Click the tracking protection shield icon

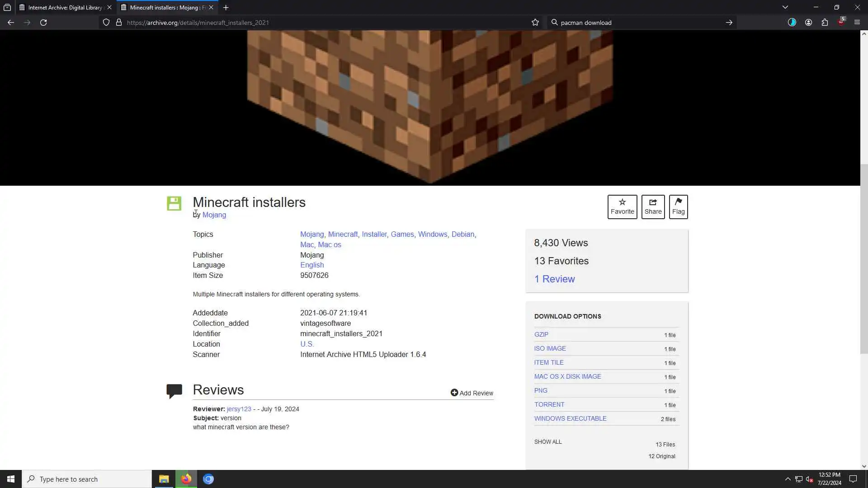(x=106, y=23)
